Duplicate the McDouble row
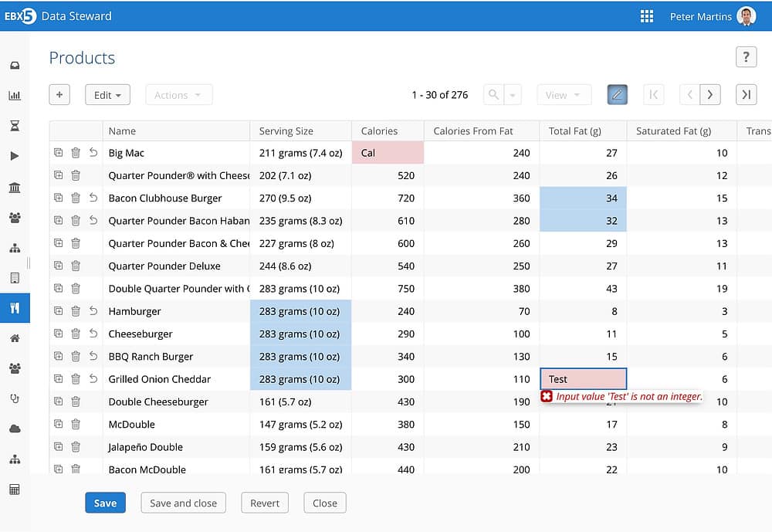 [x=58, y=424]
